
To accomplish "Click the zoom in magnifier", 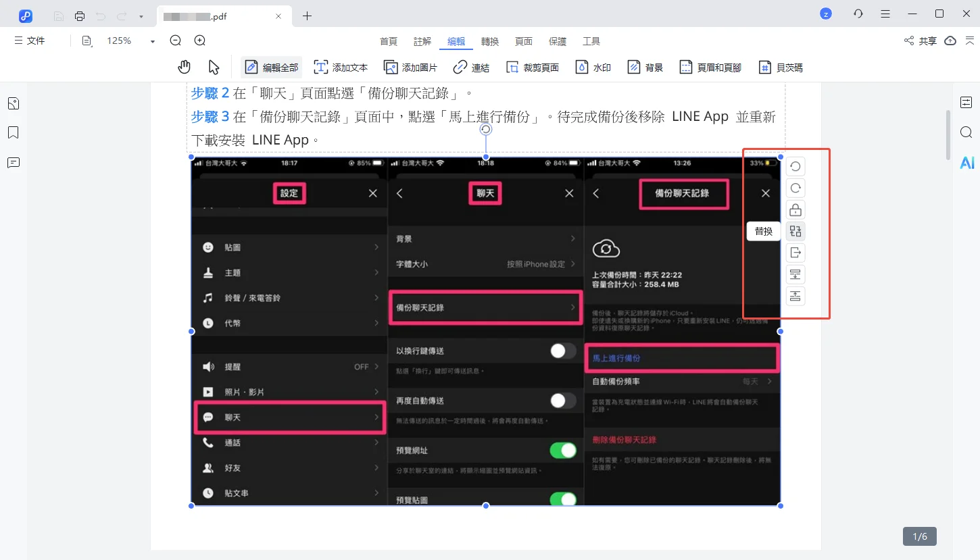I will [x=200, y=41].
